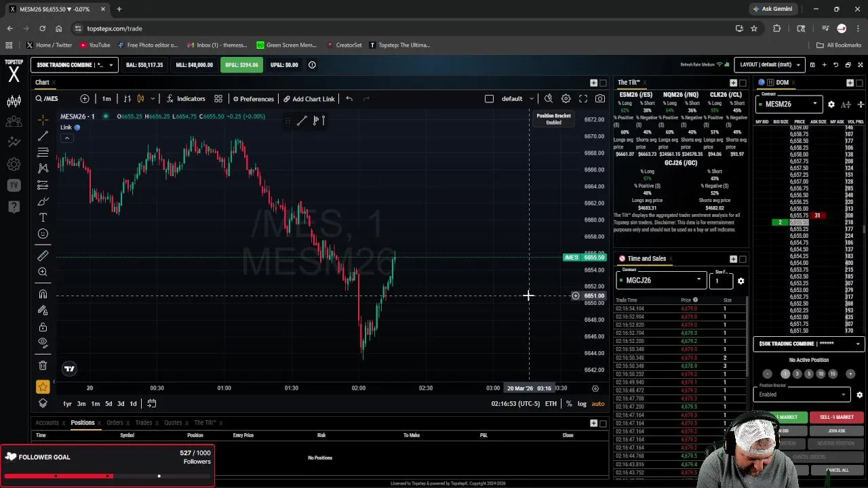The height and width of the screenshot is (488, 868).
Task: Switch to the Accounts tab
Action: pos(47,423)
